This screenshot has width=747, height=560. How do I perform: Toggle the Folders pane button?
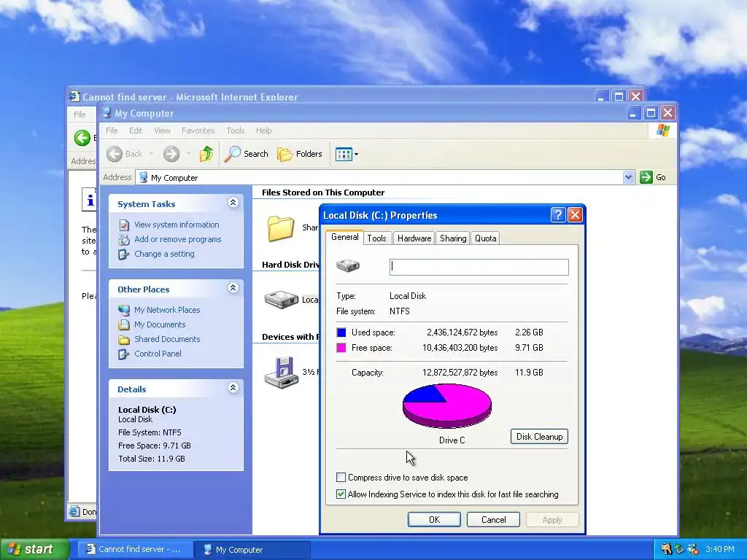[300, 154]
